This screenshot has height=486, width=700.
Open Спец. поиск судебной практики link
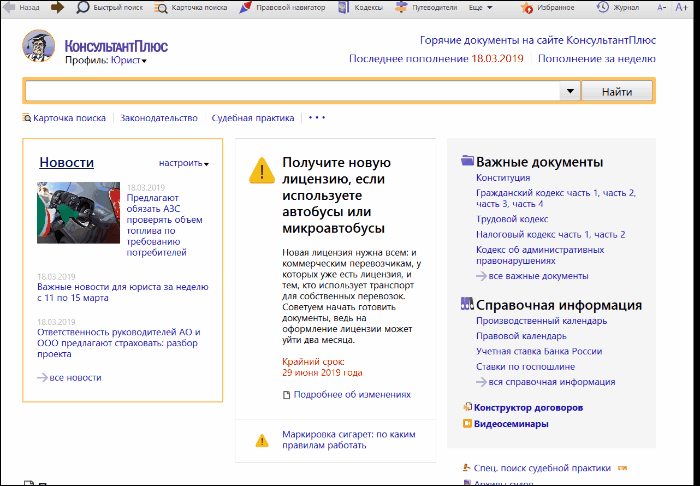click(542, 468)
